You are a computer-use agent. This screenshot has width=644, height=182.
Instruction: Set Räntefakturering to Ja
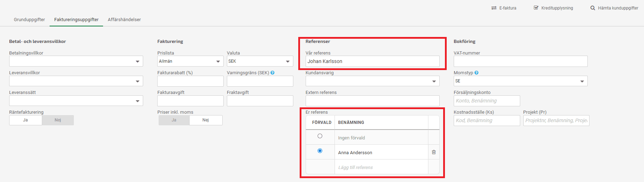pos(26,120)
